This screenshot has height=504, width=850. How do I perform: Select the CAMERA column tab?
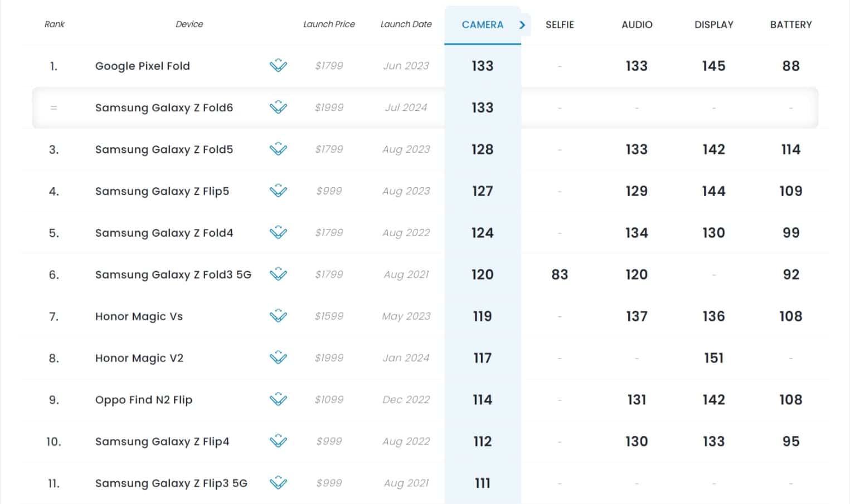(x=482, y=25)
